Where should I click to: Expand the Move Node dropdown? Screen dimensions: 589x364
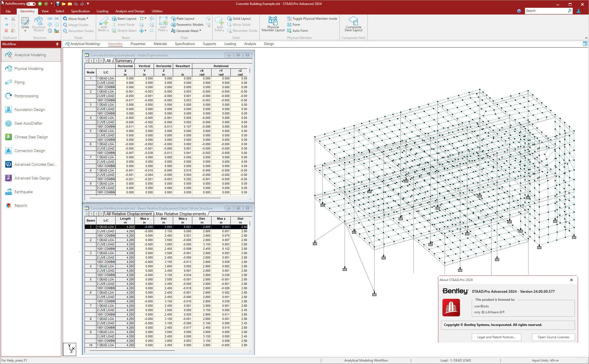click(x=87, y=19)
